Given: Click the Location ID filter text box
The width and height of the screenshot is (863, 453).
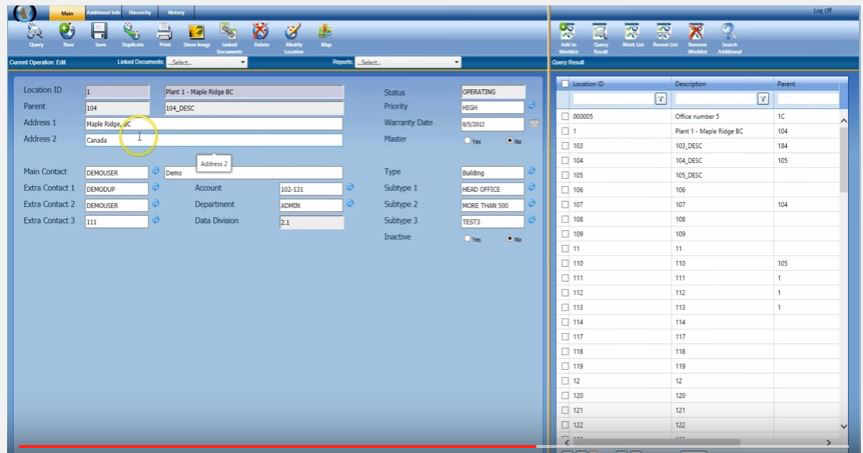Looking at the screenshot, I should 613,99.
